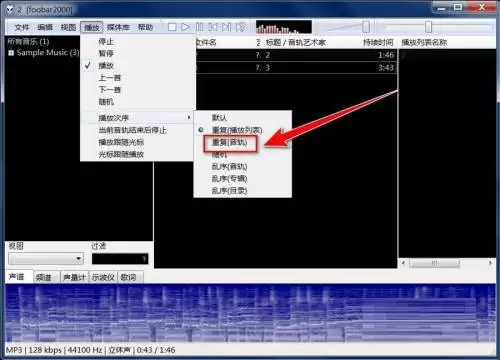The height and width of the screenshot is (360, 500).
Task: Toggle the checked 播放 menu entry
Action: coord(106,66)
